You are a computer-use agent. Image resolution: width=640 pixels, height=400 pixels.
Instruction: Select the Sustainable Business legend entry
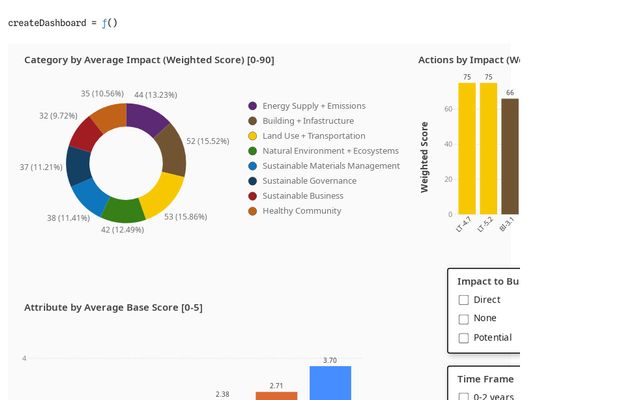click(301, 196)
